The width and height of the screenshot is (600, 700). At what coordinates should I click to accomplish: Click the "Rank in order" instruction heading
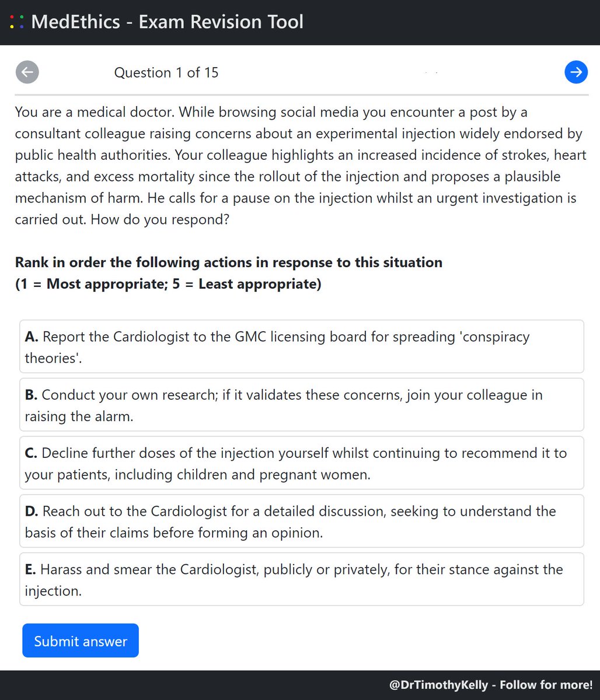click(x=229, y=262)
